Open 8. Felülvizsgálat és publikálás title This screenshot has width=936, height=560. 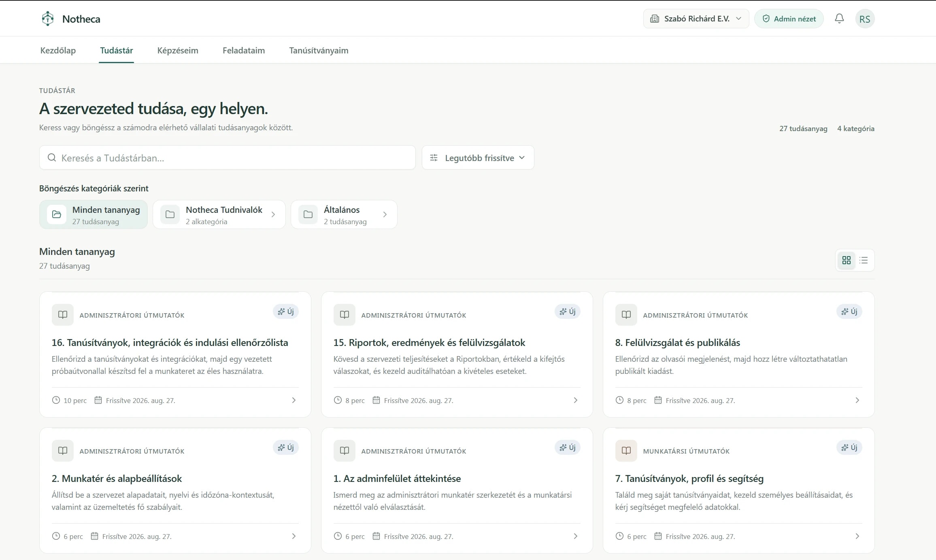(x=678, y=343)
